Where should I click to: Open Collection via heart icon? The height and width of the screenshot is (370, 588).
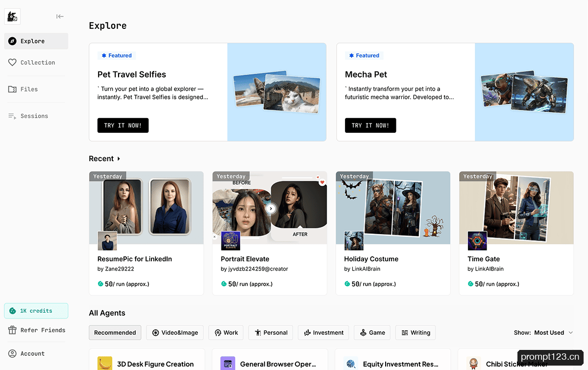[12, 62]
